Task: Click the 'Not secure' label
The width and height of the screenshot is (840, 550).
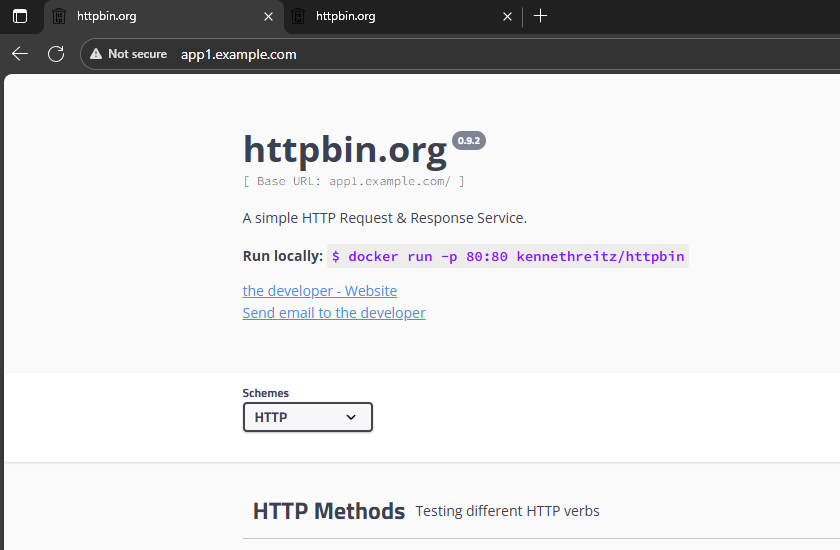Action: coord(137,54)
